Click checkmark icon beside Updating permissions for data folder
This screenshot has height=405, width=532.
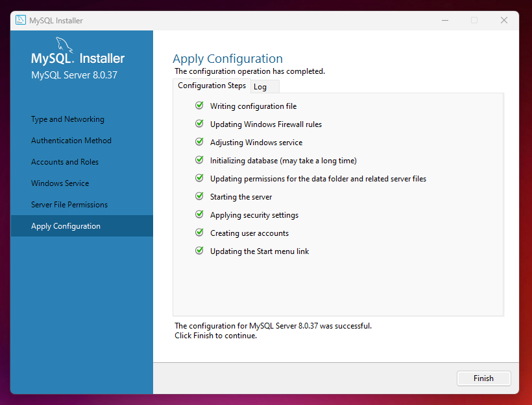pyautogui.click(x=200, y=178)
